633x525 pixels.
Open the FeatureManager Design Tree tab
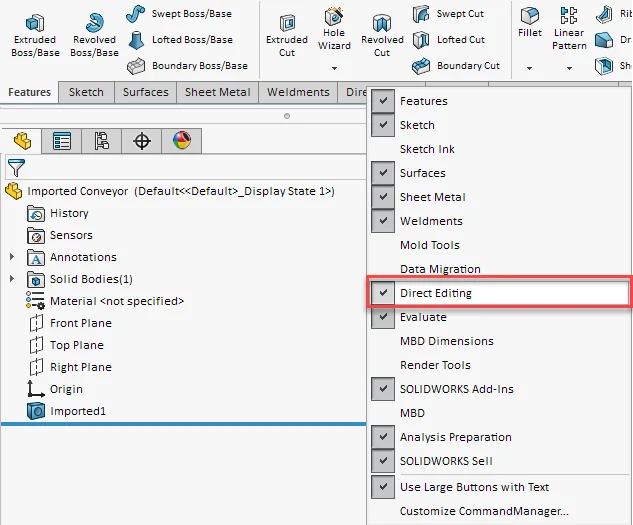22,141
